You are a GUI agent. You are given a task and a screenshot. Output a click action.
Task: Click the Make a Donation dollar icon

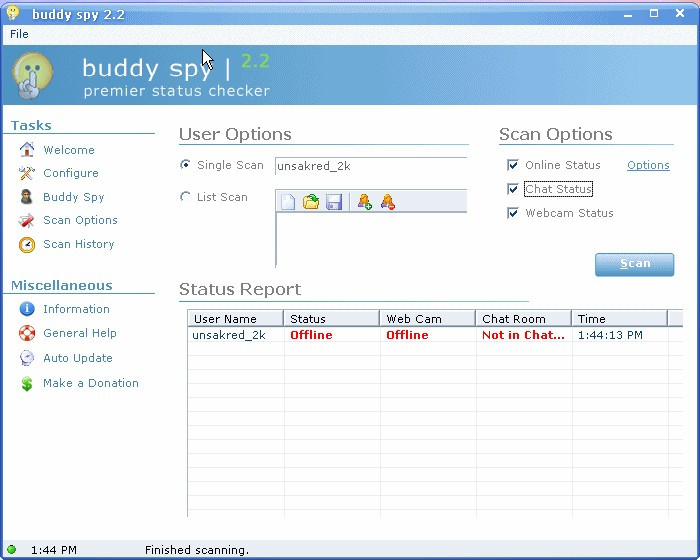[x=27, y=384]
